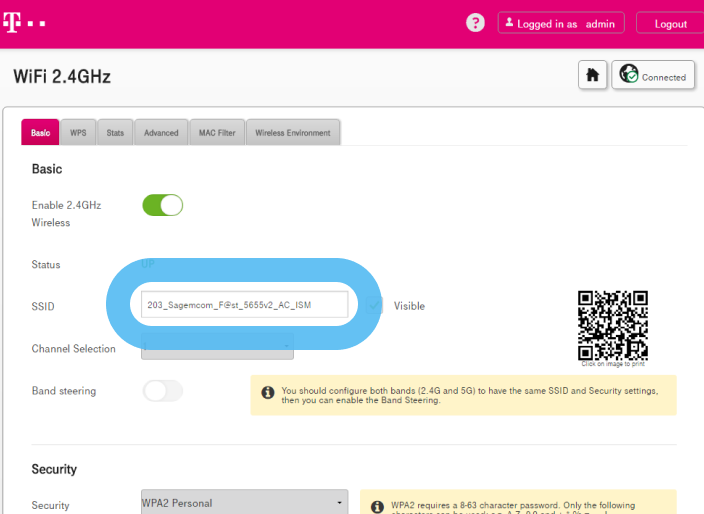Turn on the Band steering switch
Viewport: 704px width, 514px height.
(163, 391)
